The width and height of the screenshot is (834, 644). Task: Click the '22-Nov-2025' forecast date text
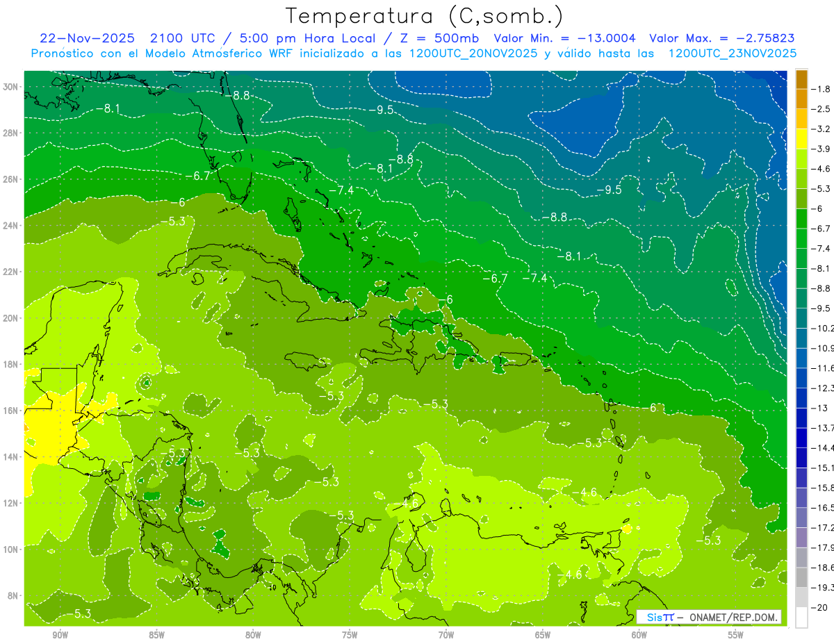87,38
